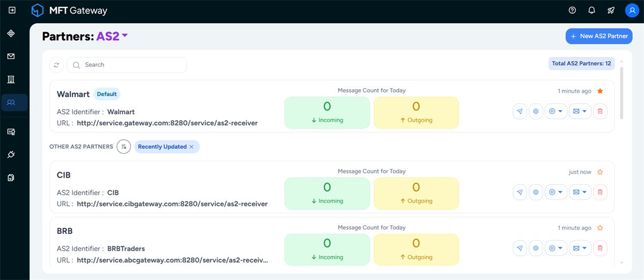Open the Walmart partner name
This screenshot has width=644, height=280.
[73, 94]
